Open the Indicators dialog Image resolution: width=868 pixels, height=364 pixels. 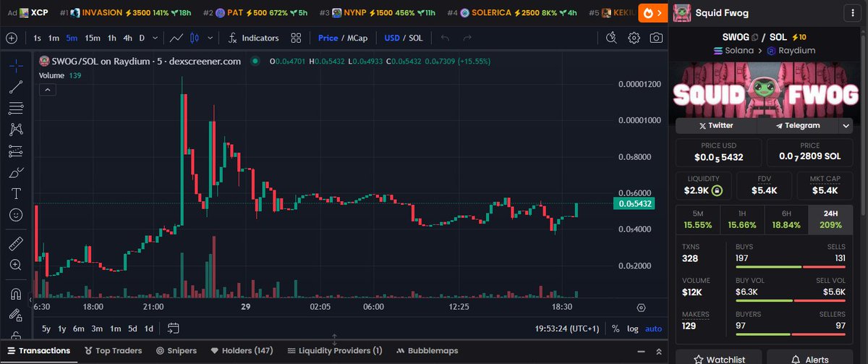click(x=253, y=38)
